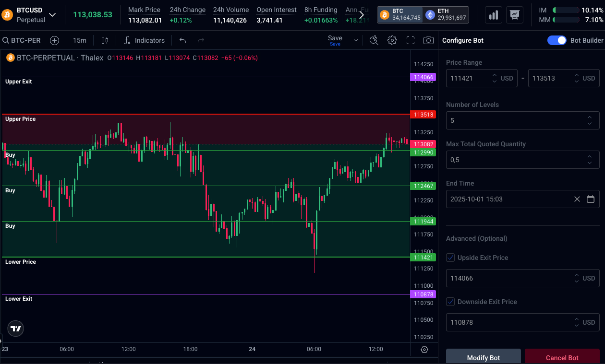605x364 pixels.
Task: Open the candlestick chart style selector
Action: [105, 40]
